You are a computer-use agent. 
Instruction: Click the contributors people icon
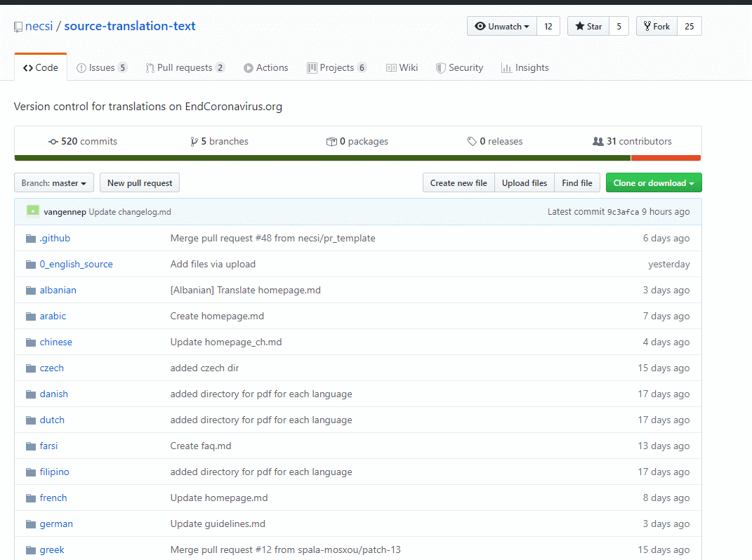tap(598, 142)
